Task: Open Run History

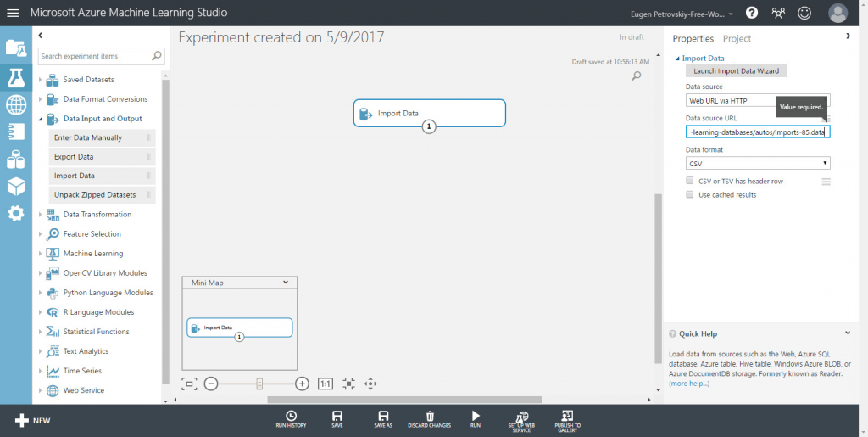Action: [291, 419]
